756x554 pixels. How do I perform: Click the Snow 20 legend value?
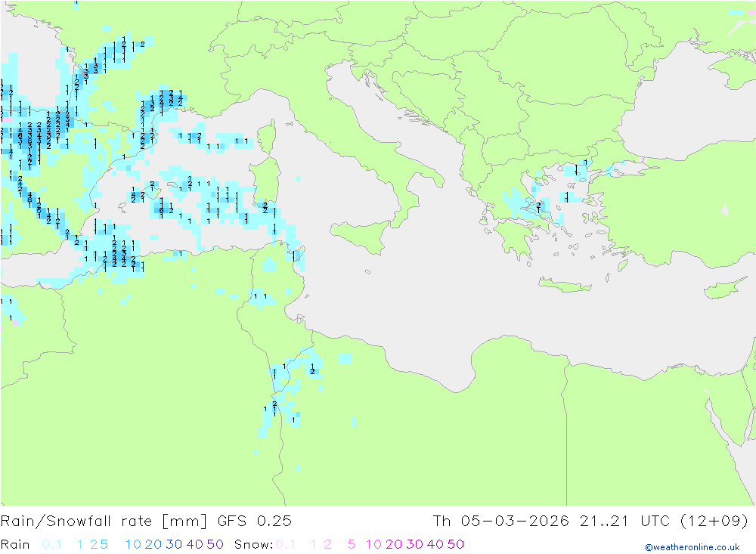click(x=394, y=544)
